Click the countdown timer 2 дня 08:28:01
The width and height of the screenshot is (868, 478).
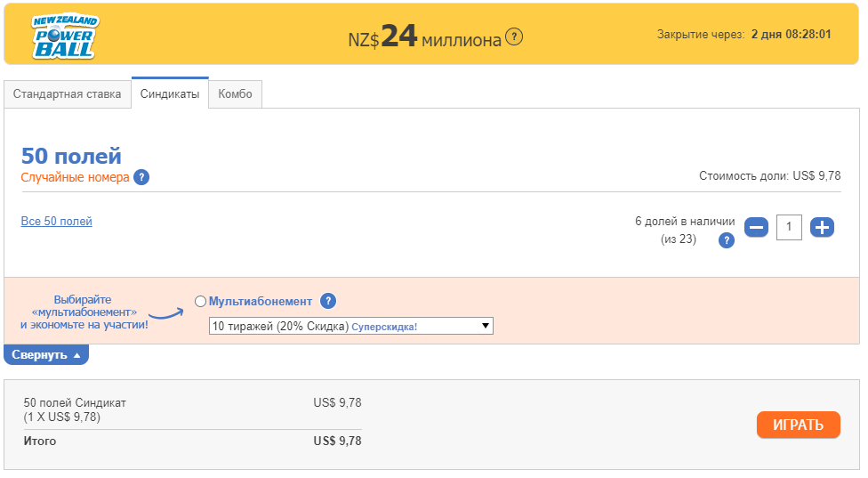791,35
